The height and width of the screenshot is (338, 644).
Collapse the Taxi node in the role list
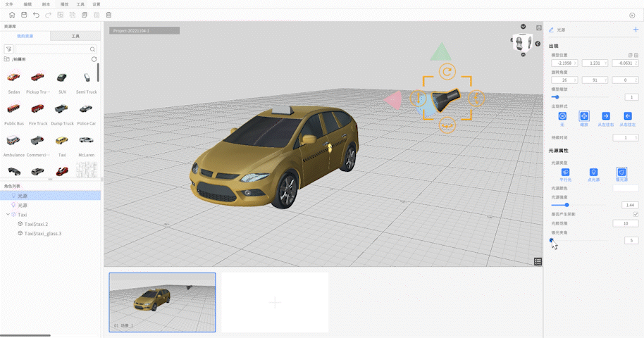coord(8,214)
